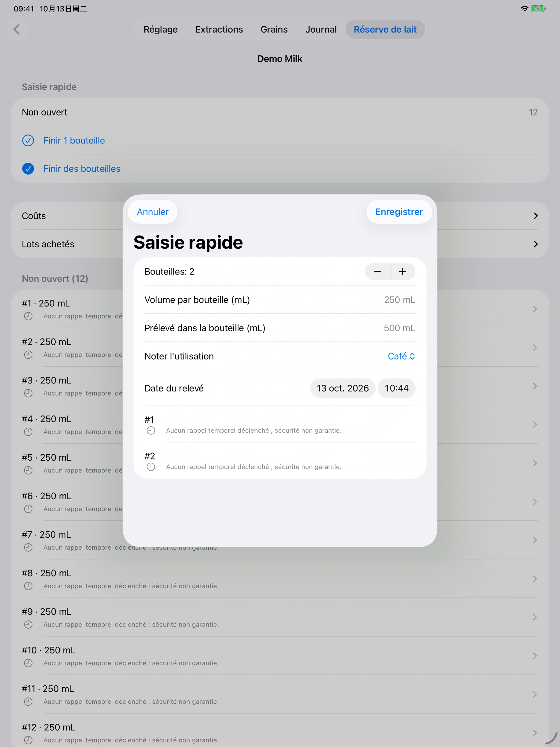Viewport: 560px width, 747px height.
Task: Save with the Enregistrer button
Action: tap(399, 212)
